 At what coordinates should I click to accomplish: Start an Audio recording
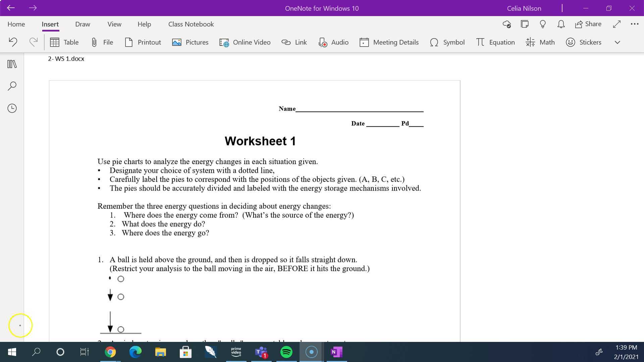tap(333, 42)
